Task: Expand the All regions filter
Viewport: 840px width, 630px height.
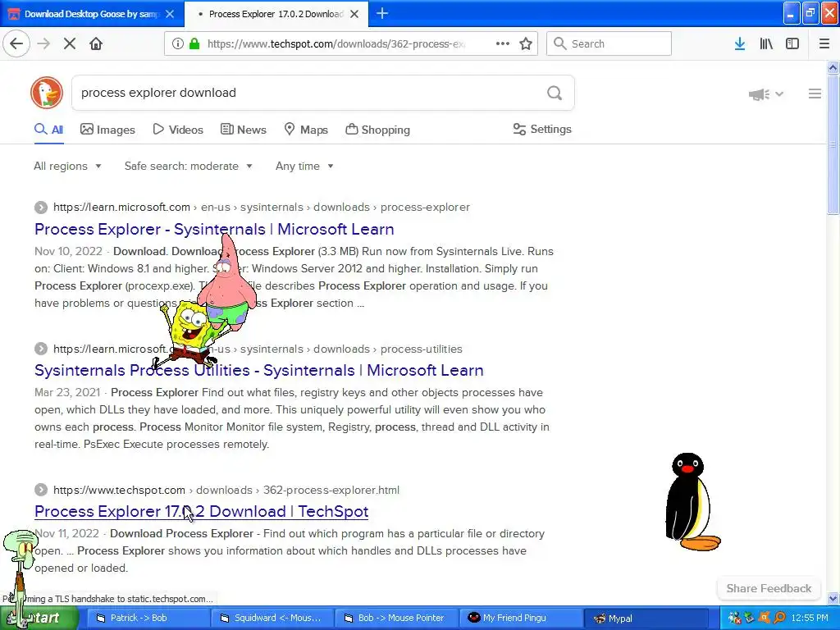Action: pos(67,166)
